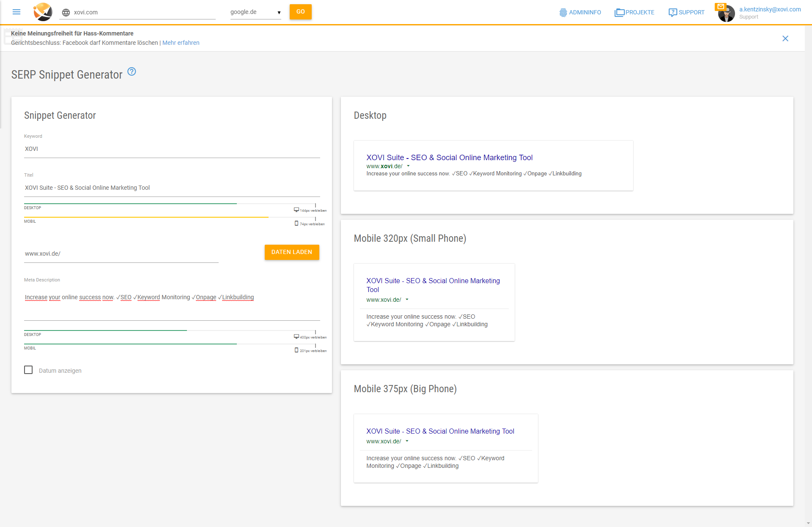Click the folder icon next to PROJEKTE
The image size is (812, 527).
tap(620, 13)
